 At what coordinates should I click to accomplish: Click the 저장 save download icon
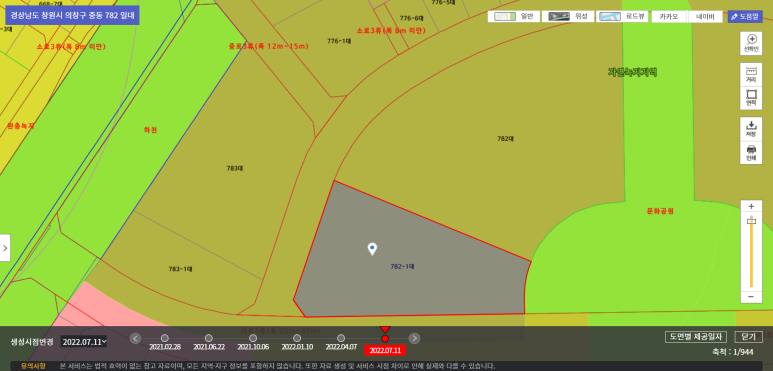(x=751, y=128)
